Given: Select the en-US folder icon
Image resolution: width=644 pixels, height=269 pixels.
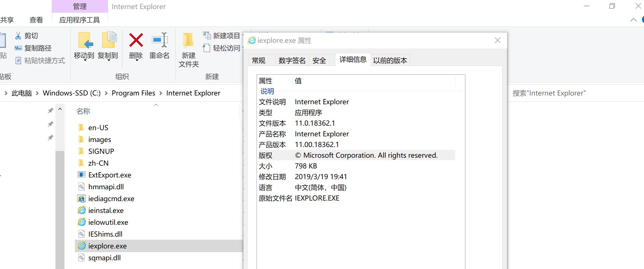Looking at the screenshot, I should pyautogui.click(x=81, y=128).
